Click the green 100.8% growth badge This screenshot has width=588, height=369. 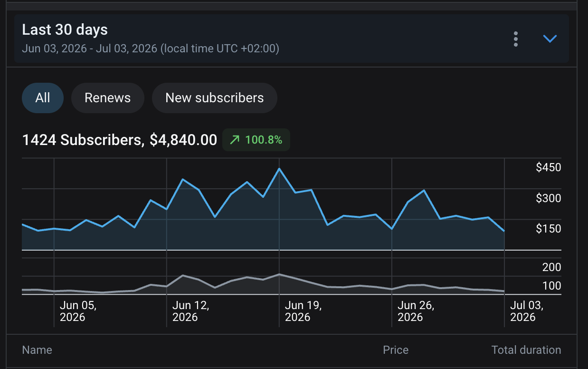256,140
